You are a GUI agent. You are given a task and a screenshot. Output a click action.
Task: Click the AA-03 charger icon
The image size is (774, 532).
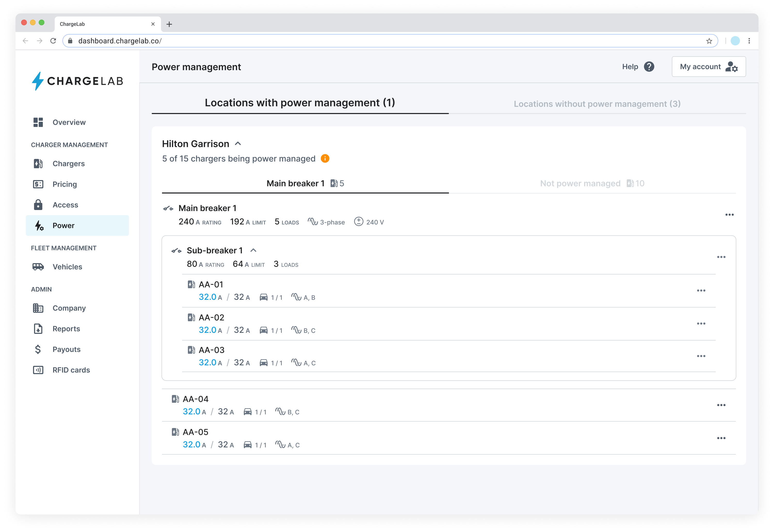coord(191,350)
